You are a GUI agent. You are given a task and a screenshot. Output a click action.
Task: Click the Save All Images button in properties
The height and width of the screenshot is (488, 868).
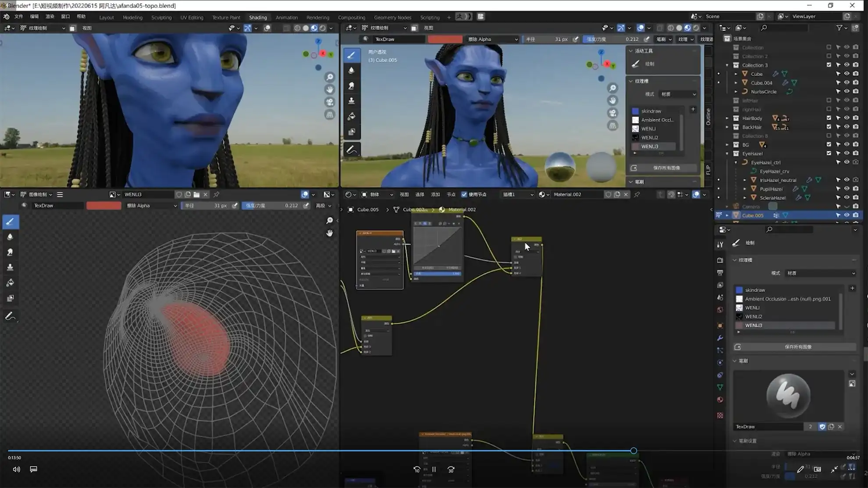[x=797, y=347]
